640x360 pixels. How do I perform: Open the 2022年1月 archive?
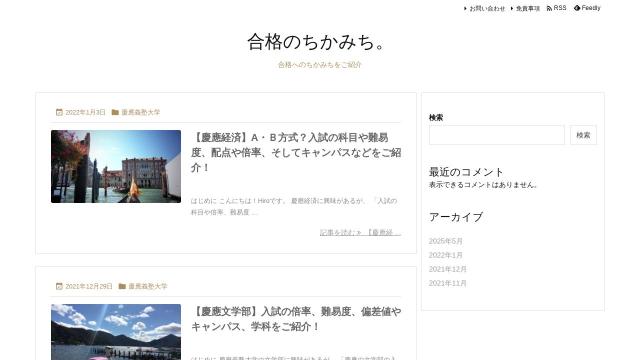[x=445, y=255]
